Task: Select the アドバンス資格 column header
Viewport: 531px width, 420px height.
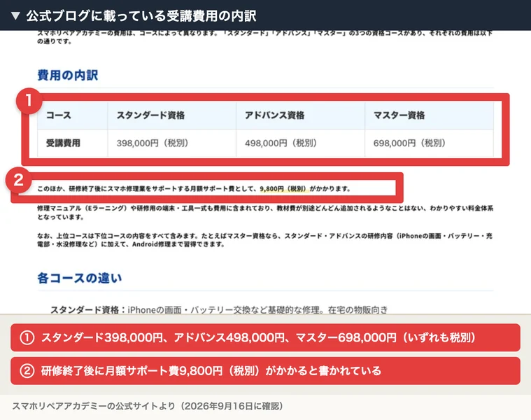Action: 300,115
